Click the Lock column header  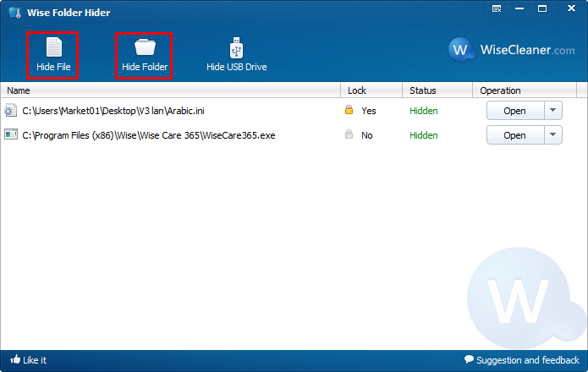(371, 90)
